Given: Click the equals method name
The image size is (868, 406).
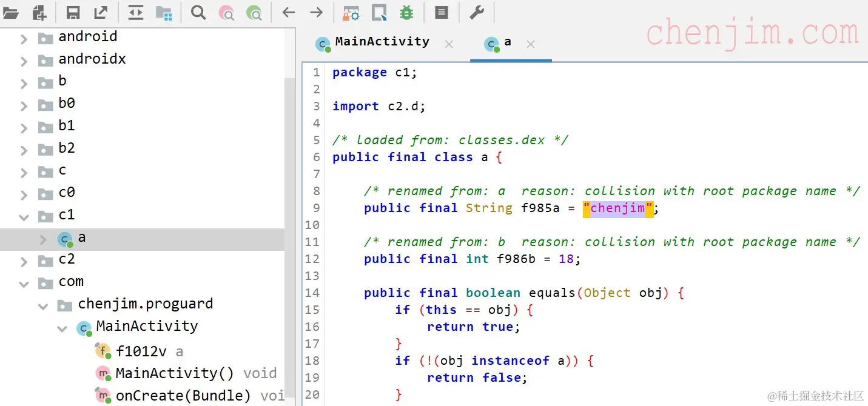Looking at the screenshot, I should (x=552, y=293).
